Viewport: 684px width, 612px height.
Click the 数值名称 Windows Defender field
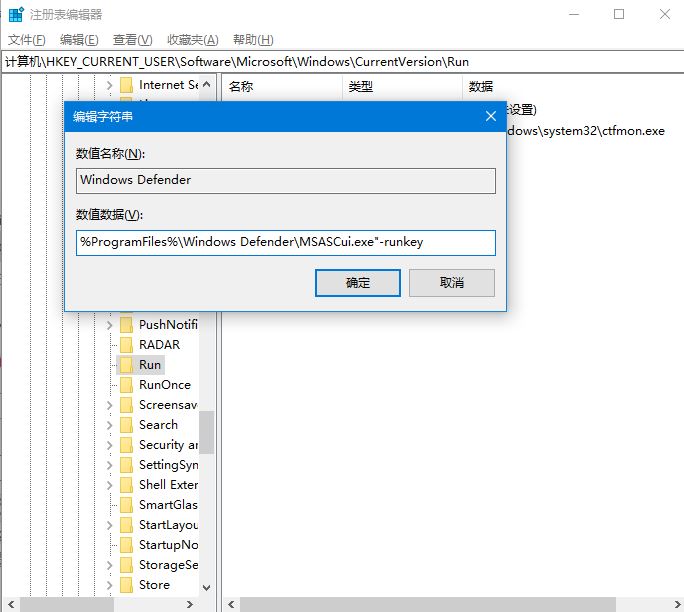pos(286,181)
